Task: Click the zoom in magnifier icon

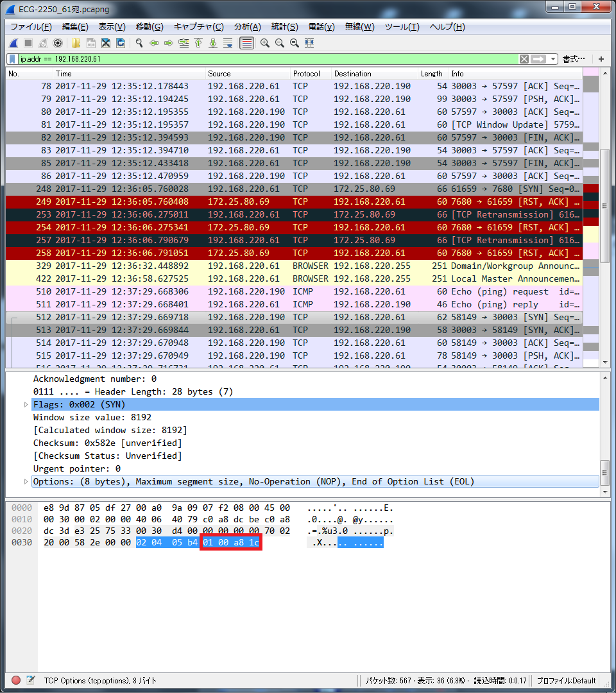Action: [x=264, y=43]
